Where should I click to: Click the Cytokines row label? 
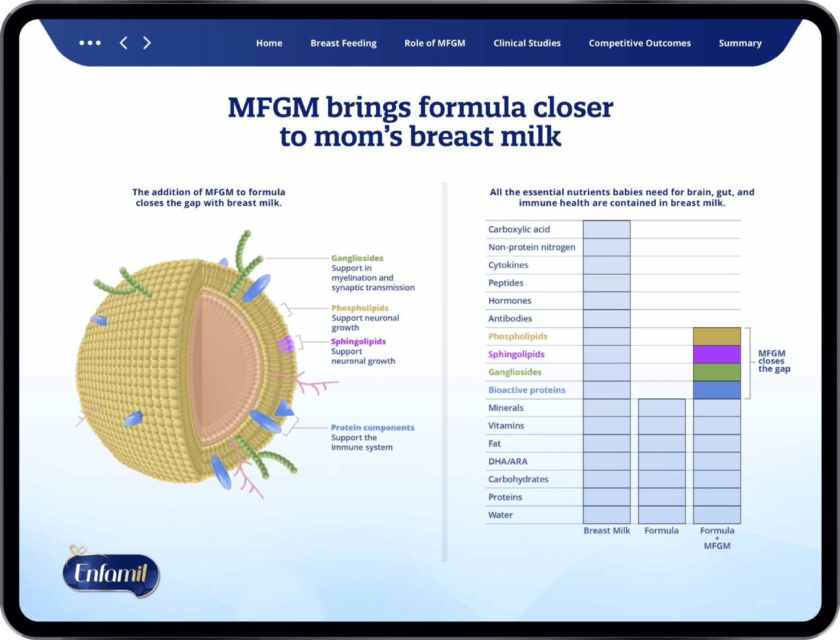click(509, 265)
